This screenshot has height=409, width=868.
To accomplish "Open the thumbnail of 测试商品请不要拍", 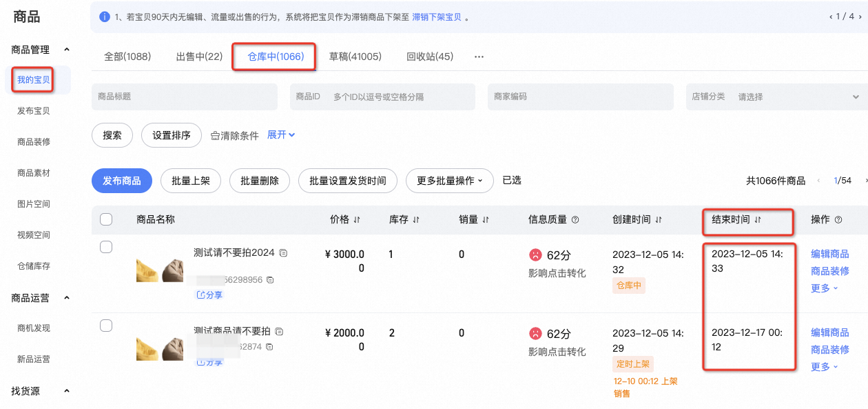I will point(160,349).
